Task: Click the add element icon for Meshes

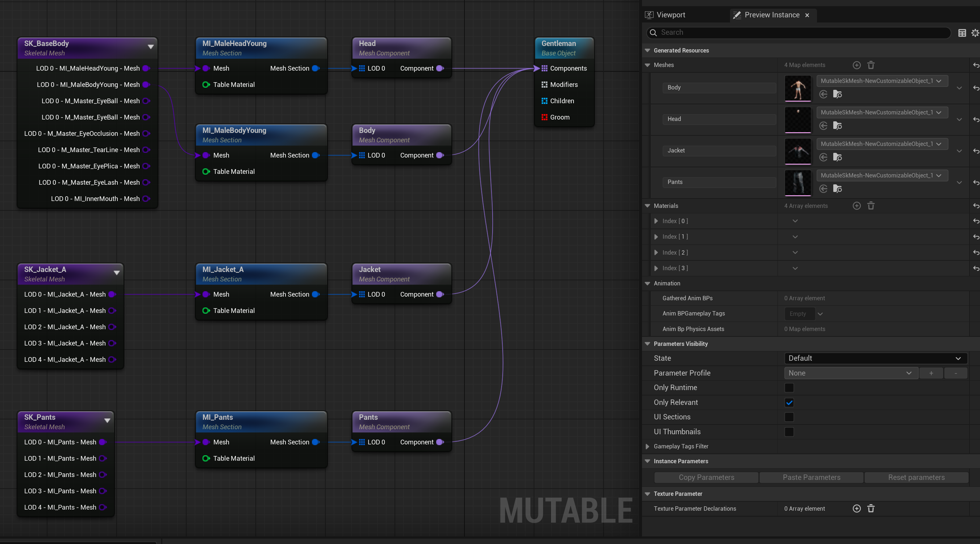Action: 856,65
